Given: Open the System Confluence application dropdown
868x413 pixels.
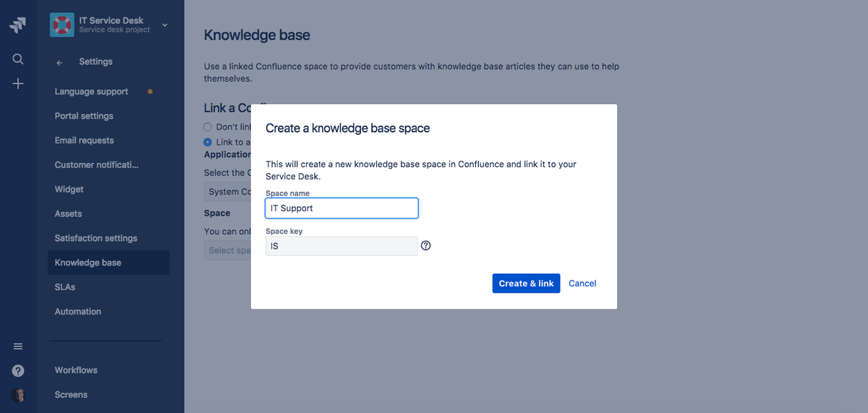Looking at the screenshot, I should 227,192.
